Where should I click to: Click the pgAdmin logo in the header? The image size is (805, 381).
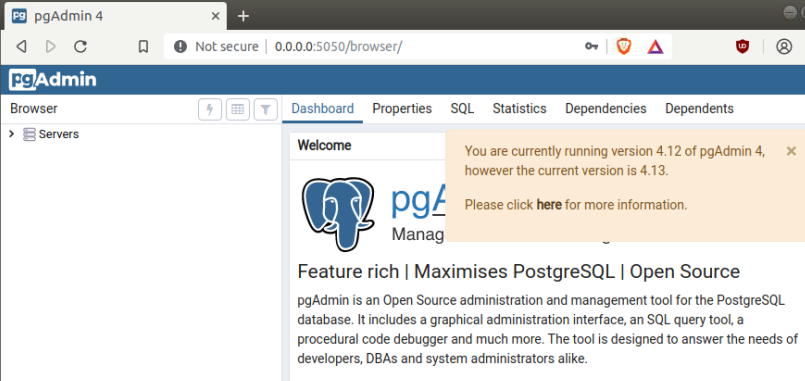52,80
